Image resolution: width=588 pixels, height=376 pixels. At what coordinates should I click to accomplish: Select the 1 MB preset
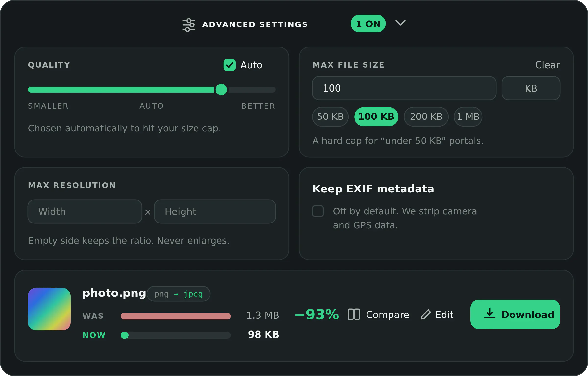pos(468,117)
